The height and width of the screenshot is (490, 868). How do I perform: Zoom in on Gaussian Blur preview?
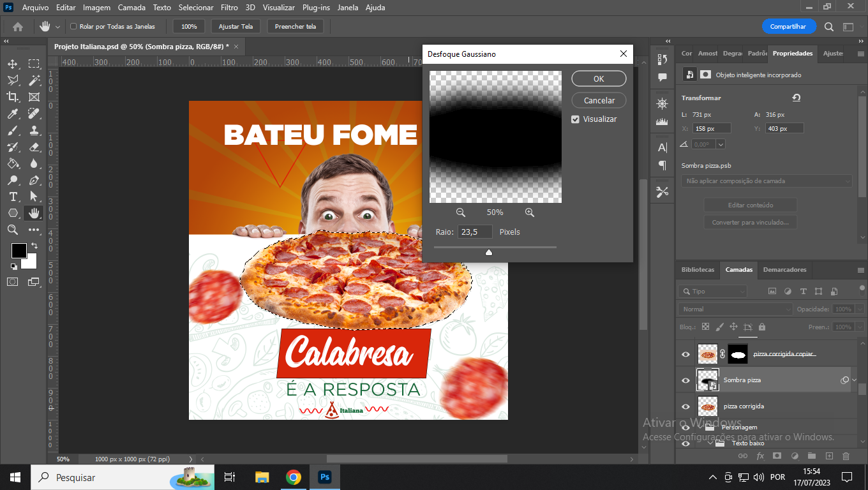tap(529, 212)
